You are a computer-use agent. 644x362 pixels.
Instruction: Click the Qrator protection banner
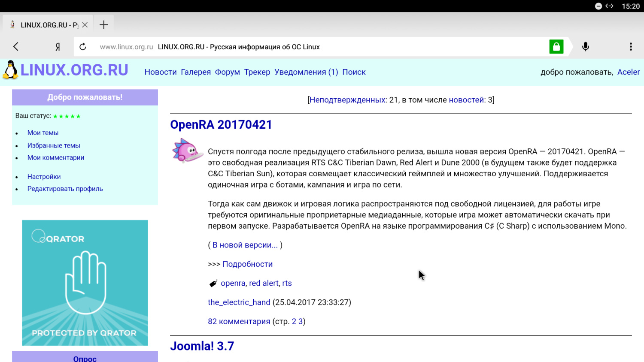click(x=85, y=283)
